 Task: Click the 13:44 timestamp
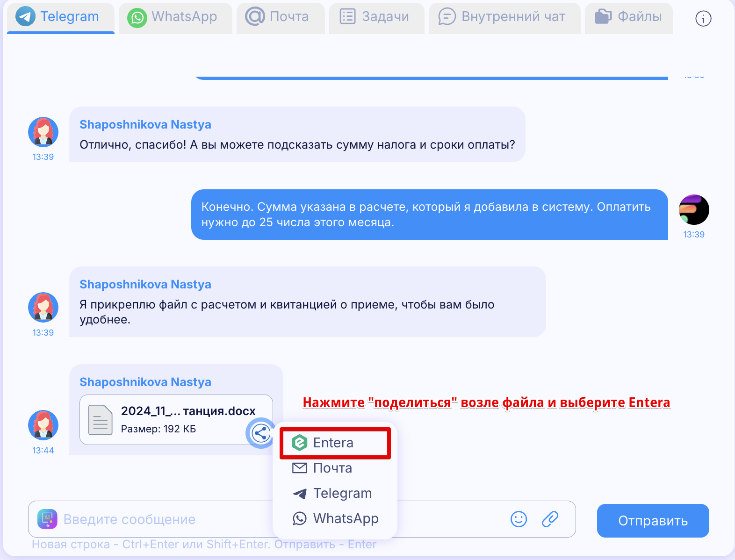tap(43, 450)
